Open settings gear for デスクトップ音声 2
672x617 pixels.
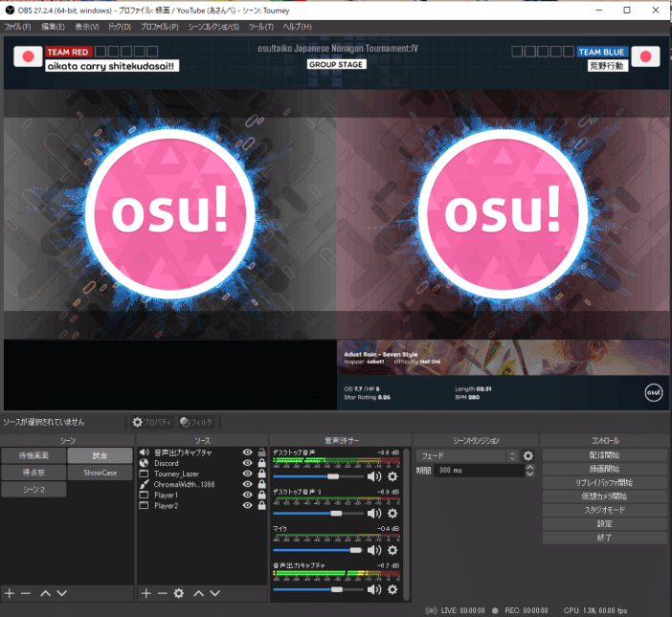click(x=392, y=513)
